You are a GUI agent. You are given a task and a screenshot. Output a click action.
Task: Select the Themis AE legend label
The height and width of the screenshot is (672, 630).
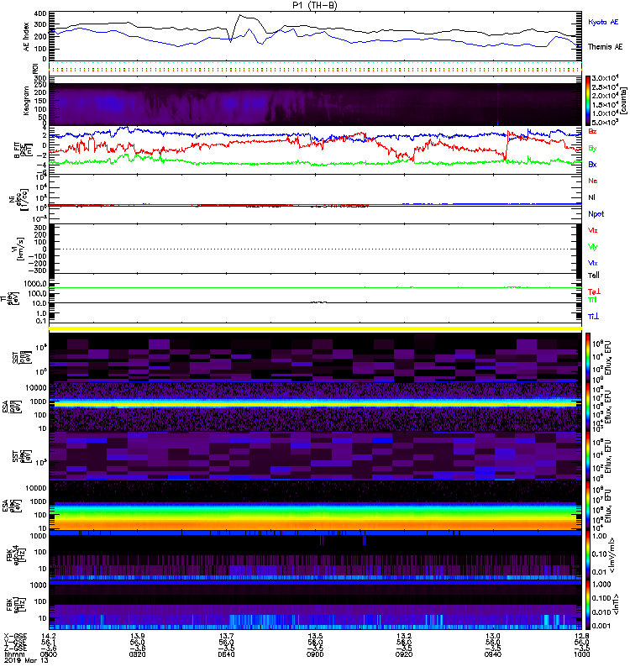coord(605,47)
